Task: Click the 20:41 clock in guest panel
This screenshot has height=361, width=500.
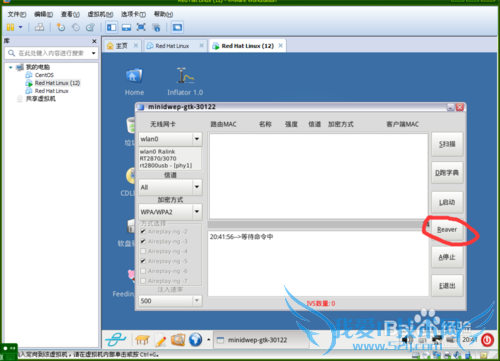Action: pos(469,340)
